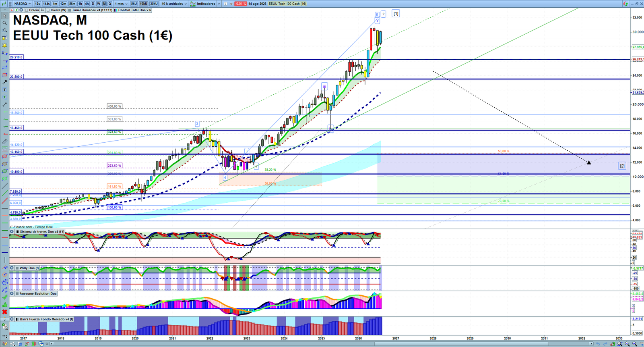Click the Control Total Doc color swatch
644x347 pixels.
tap(116, 10)
